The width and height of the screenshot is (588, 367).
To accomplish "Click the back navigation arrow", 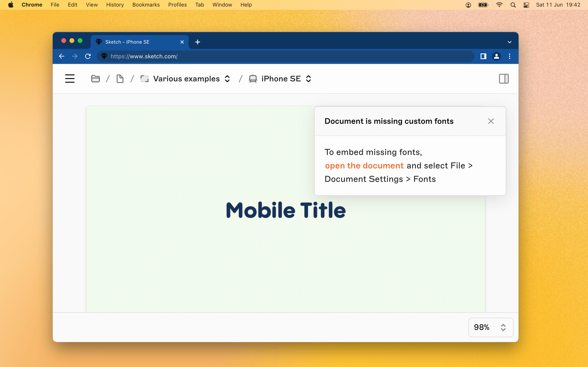I will click(61, 56).
